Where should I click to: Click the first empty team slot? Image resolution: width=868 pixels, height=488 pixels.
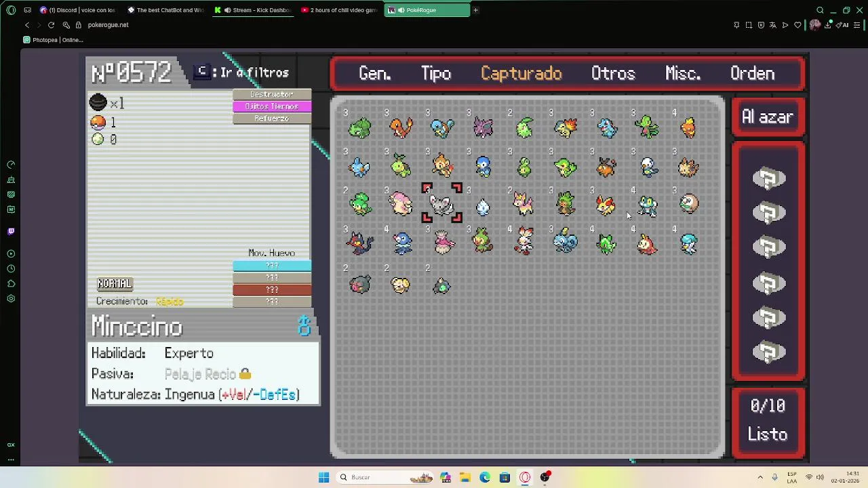(768, 179)
